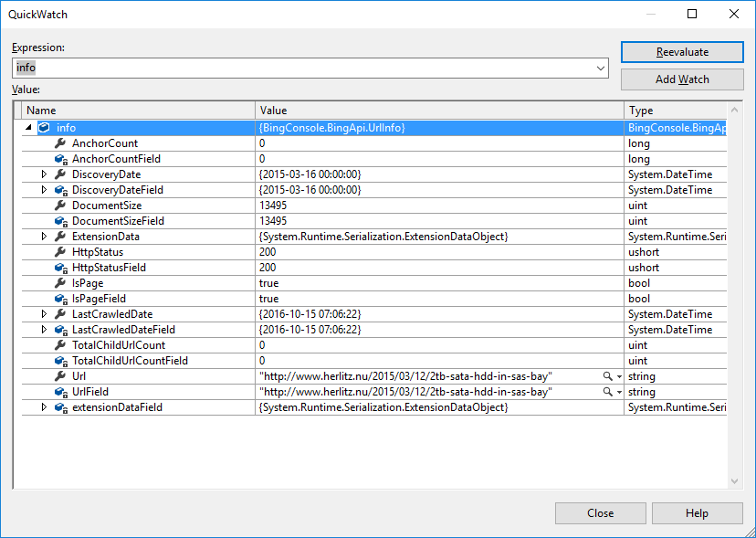Click the Help button
756x538 pixels.
point(697,513)
